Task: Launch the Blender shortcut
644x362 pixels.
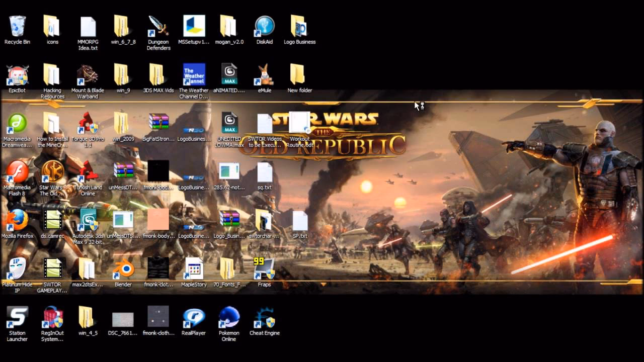Action: [123, 268]
